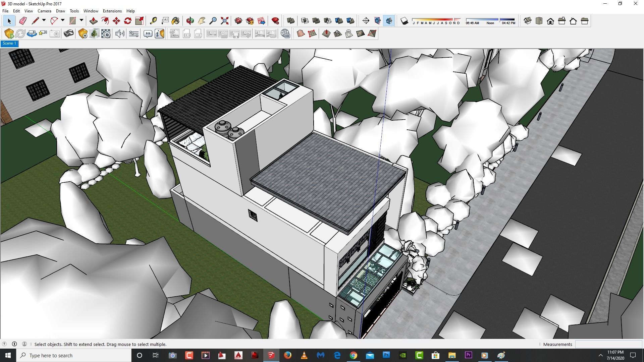
Task: Open the Edit menu
Action: pos(16,11)
